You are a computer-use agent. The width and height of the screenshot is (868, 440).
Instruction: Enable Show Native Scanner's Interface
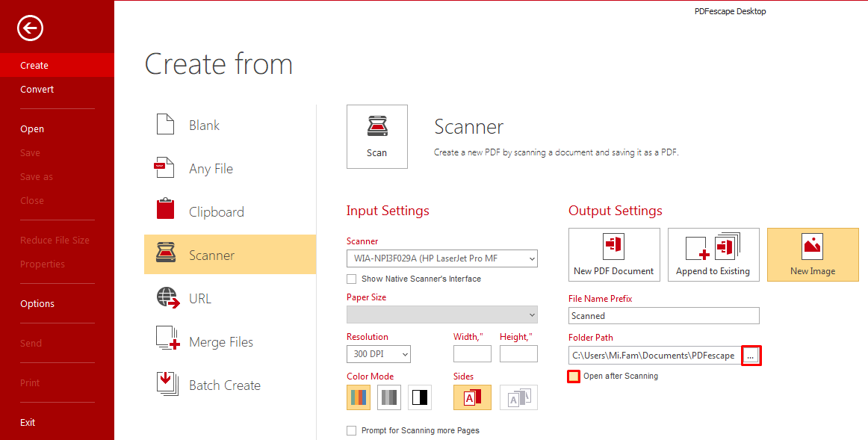coord(352,279)
